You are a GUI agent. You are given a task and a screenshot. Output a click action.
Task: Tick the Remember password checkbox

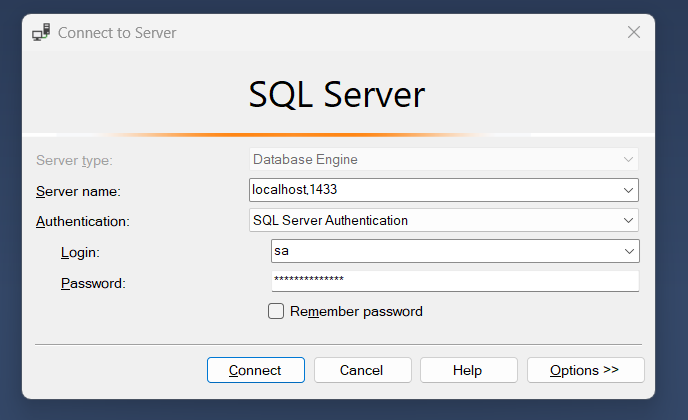[276, 311]
